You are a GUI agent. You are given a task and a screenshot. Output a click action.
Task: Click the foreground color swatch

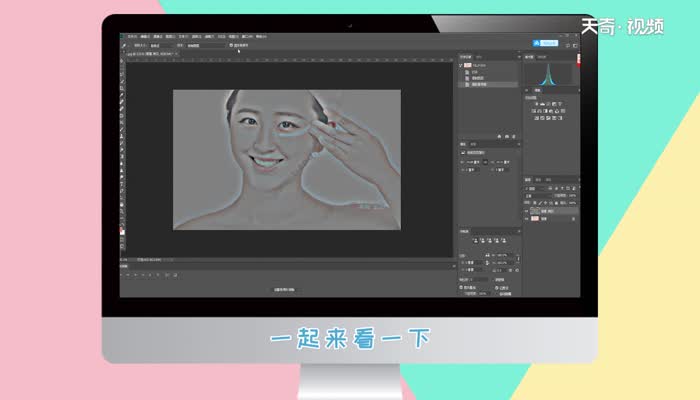[121, 229]
